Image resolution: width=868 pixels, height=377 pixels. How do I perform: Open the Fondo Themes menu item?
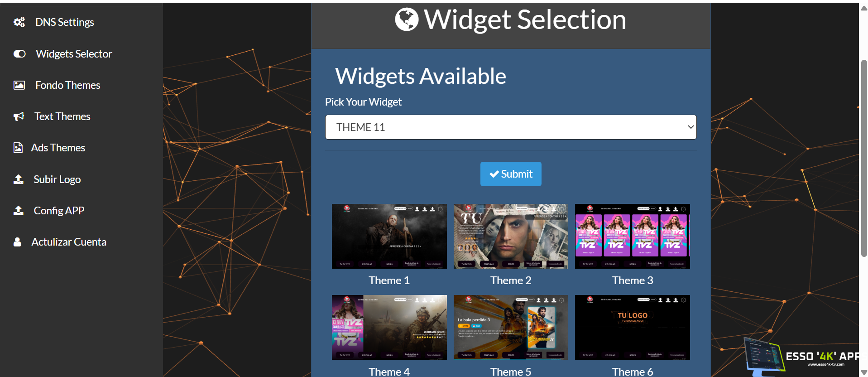68,85
